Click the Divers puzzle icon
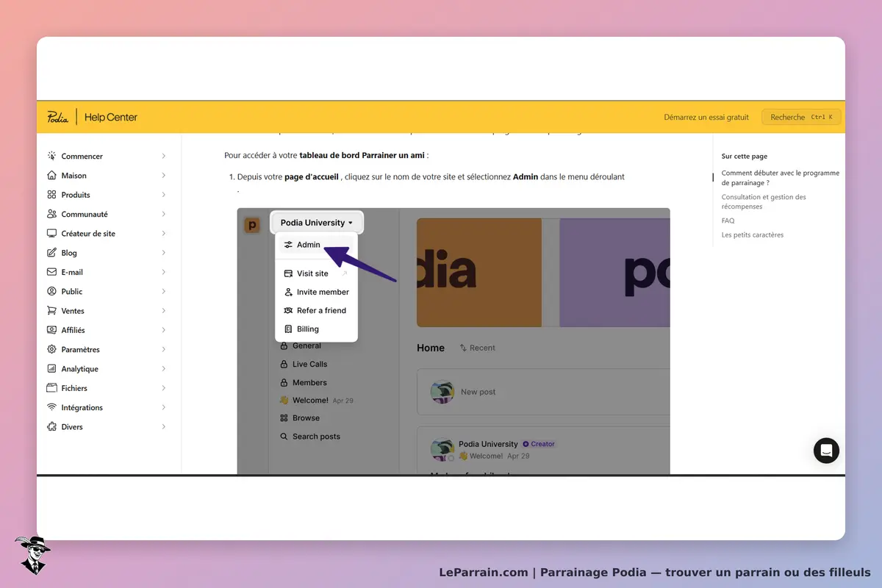Viewport: 882px width, 588px height. tap(51, 426)
